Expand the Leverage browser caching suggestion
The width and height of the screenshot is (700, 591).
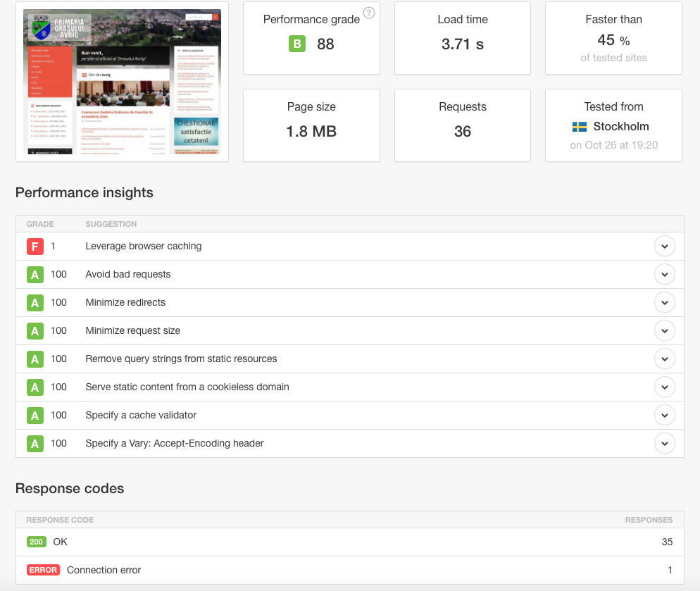[x=664, y=247]
